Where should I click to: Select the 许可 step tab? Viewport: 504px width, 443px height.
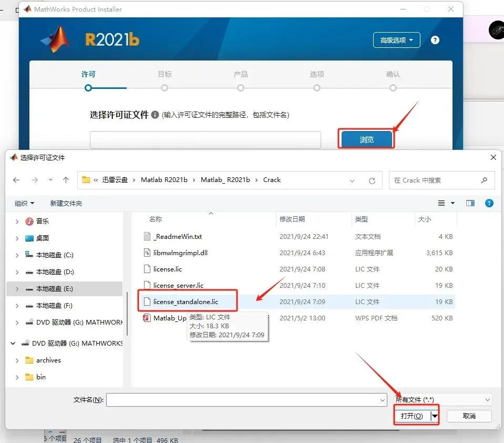[88, 74]
